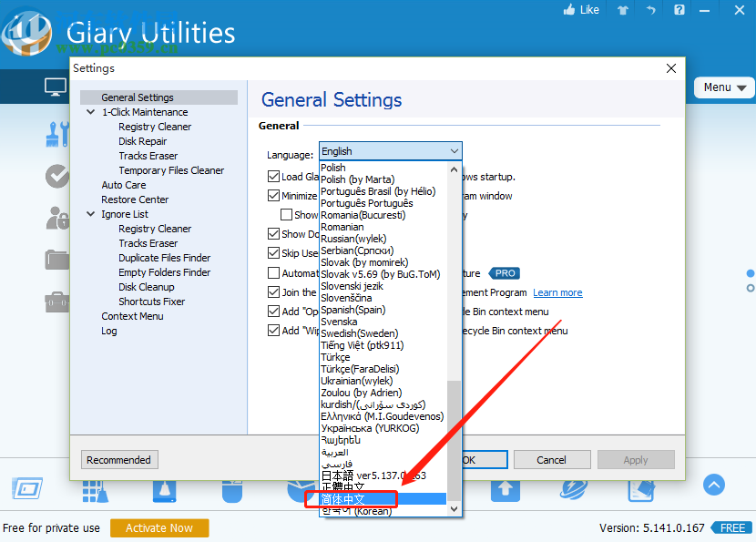Click the monitor overview icon
The image size is (756, 542).
(x=56, y=87)
